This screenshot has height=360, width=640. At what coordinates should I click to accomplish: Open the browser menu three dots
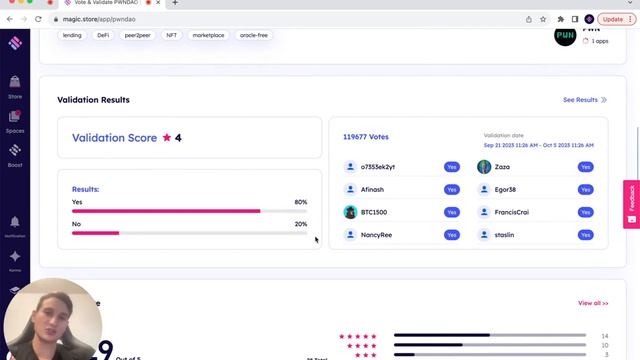630,19
